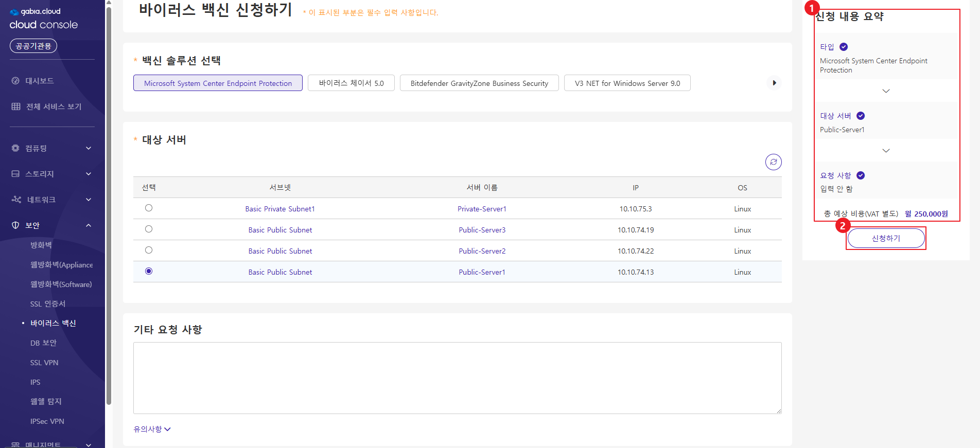
Task: Open the Public-Server2 server link
Action: [482, 251]
